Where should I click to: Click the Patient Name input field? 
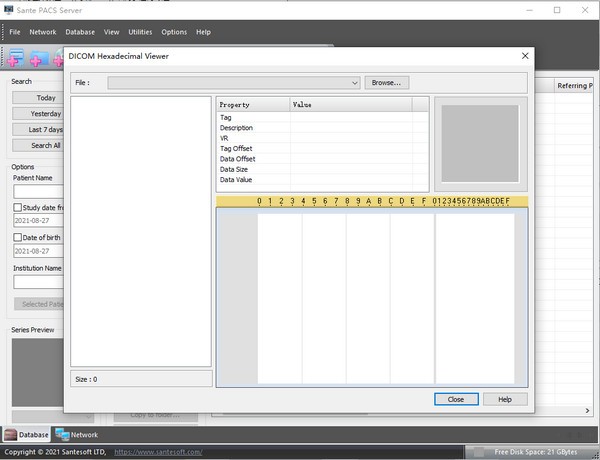[x=38, y=191]
